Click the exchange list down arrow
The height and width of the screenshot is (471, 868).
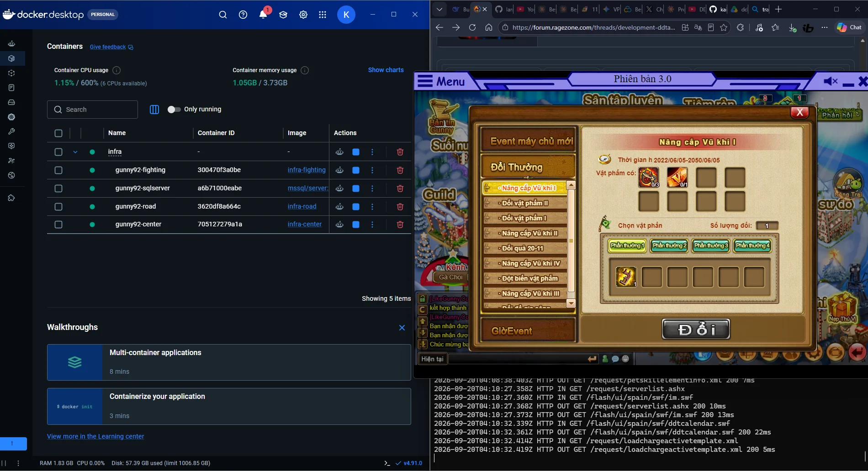pos(571,304)
